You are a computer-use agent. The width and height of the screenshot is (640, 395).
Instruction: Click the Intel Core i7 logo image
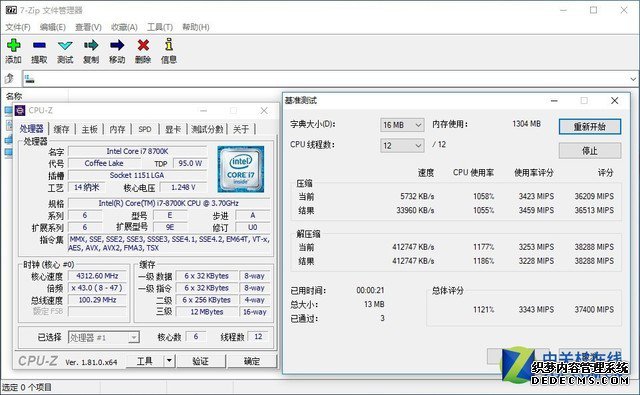tap(241, 169)
